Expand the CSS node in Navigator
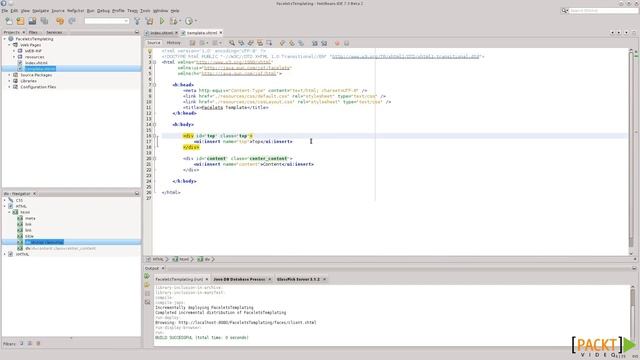 point(5,200)
